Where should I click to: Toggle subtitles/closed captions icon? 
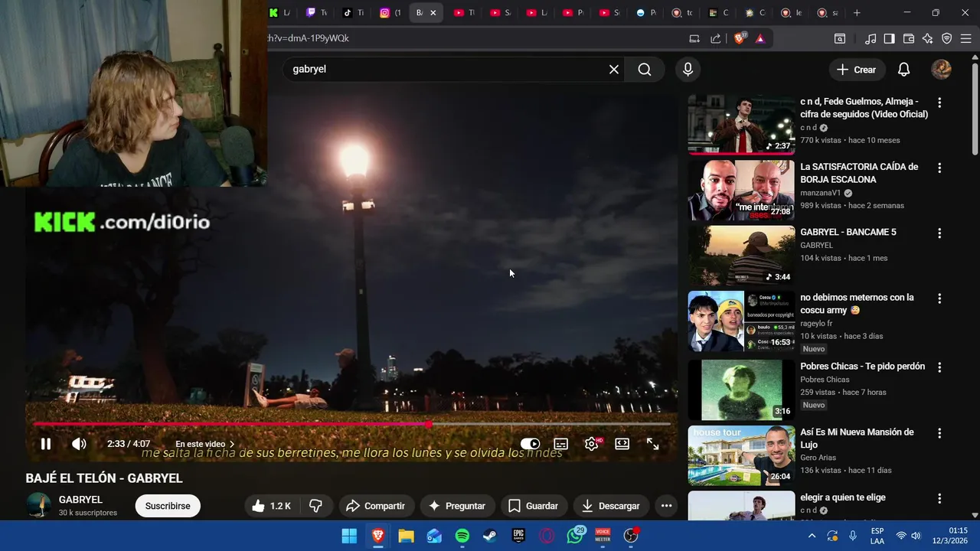point(561,444)
